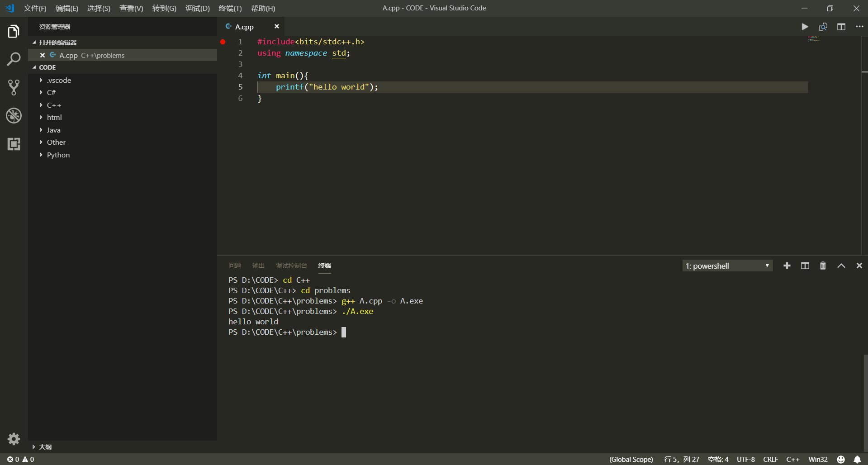Click the terminal scrollbar thumb
This screenshot has width=868, height=465.
(865, 403)
